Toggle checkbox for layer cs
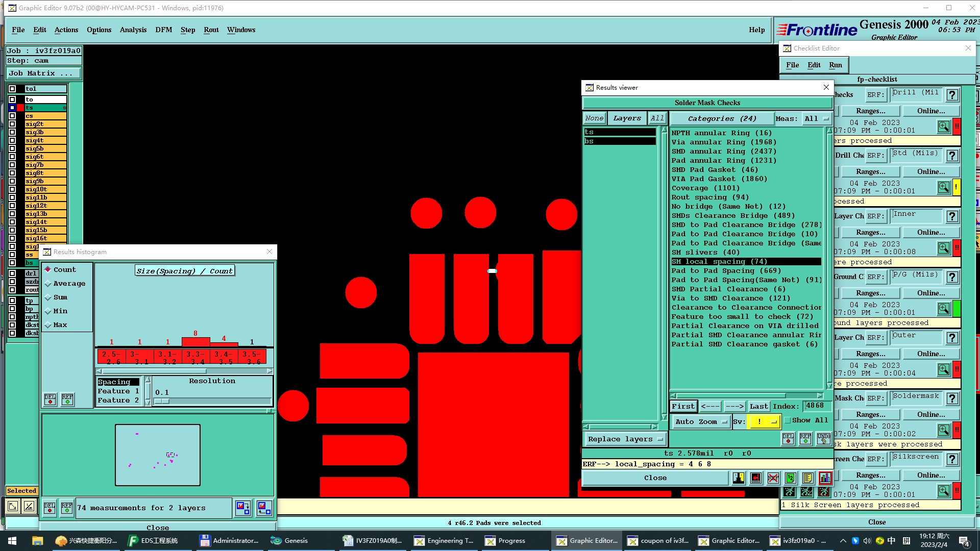 (12, 116)
